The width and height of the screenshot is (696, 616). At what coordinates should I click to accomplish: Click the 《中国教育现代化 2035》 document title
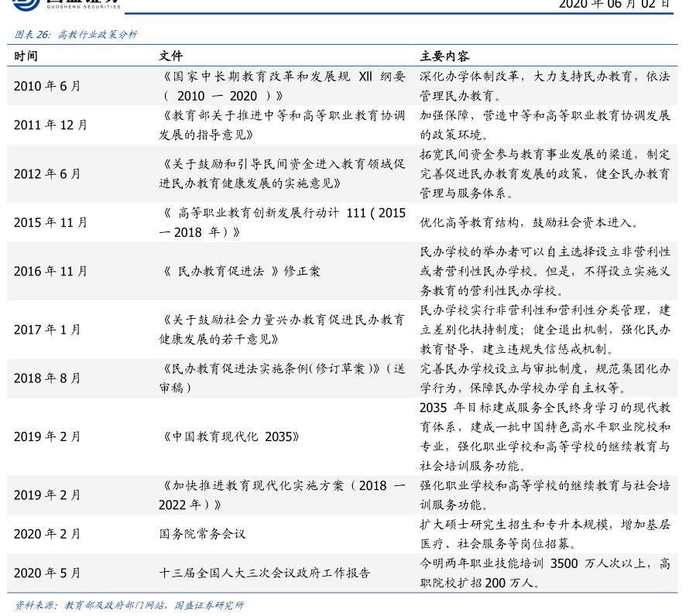[229, 436]
